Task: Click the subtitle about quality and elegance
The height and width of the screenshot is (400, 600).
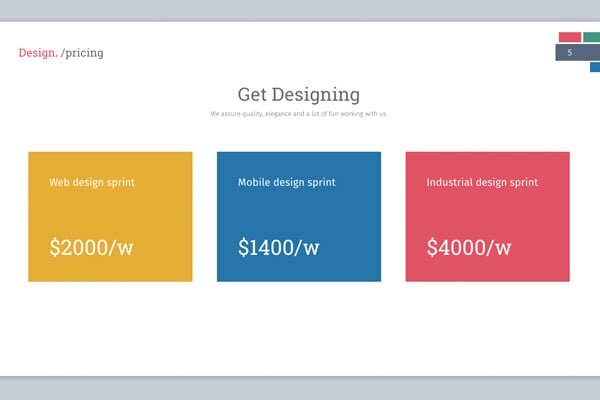Action: pyautogui.click(x=299, y=114)
